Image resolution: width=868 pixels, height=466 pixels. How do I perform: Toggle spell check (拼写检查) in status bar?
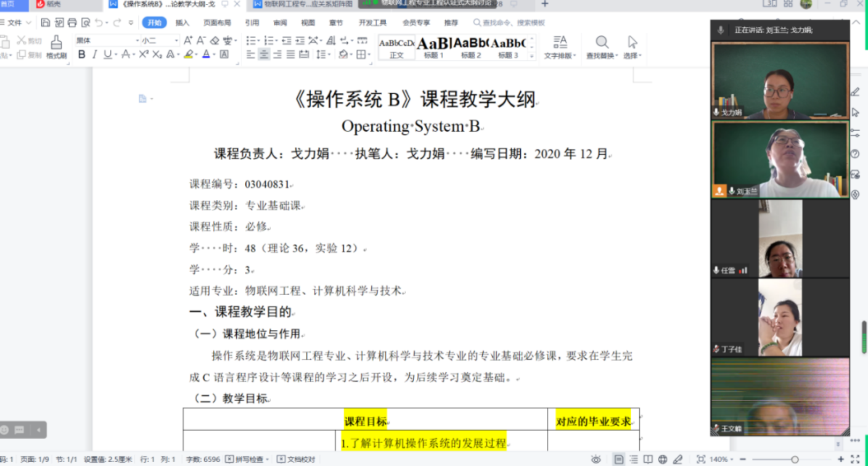(x=246, y=459)
